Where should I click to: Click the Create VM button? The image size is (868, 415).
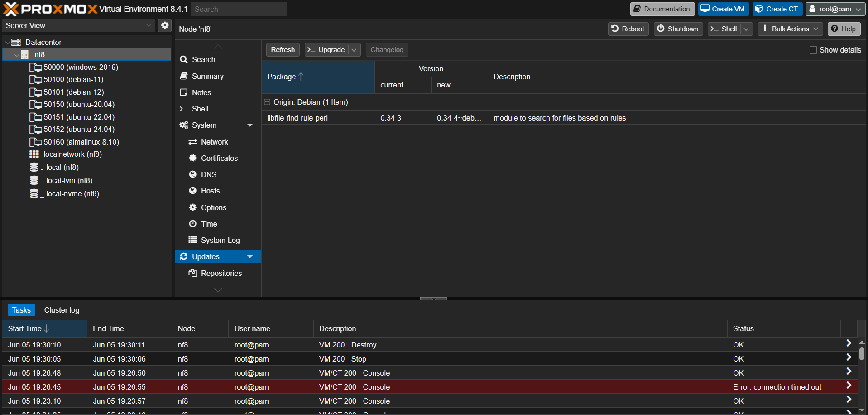click(x=724, y=9)
